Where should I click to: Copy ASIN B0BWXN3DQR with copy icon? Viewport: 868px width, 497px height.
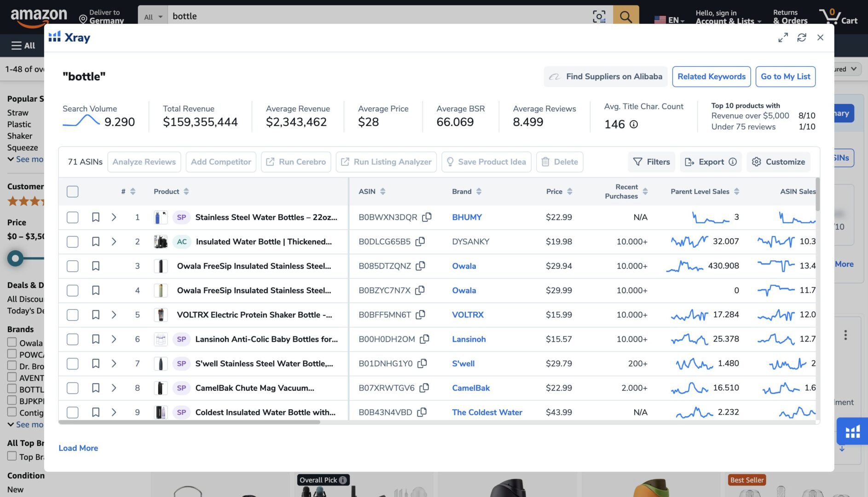(427, 217)
